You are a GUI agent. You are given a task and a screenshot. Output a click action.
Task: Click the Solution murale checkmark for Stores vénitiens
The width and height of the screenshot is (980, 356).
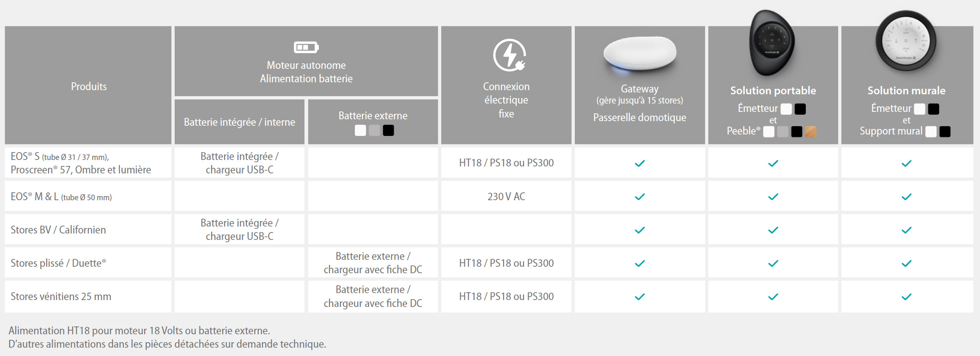pyautogui.click(x=907, y=297)
